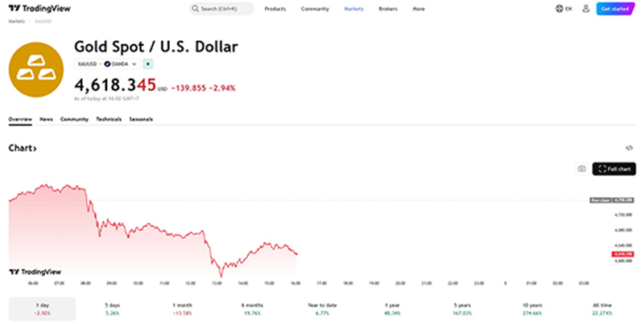
Task: Click the green market status icon
Action: tap(148, 63)
